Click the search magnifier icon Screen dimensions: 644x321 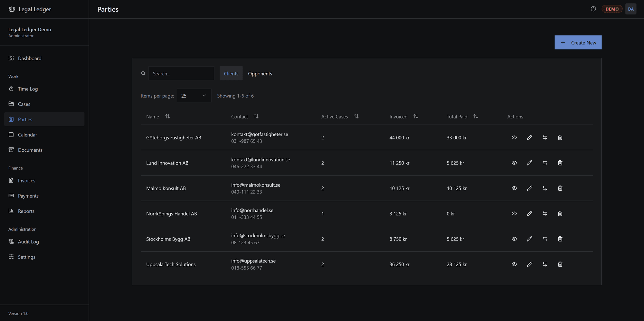click(143, 73)
